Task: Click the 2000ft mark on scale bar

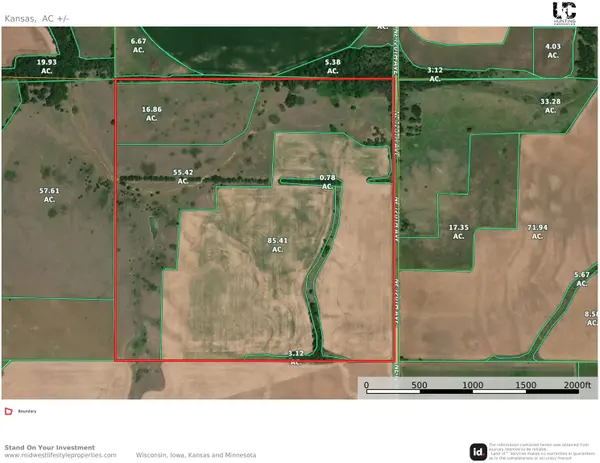Action: pos(577,385)
